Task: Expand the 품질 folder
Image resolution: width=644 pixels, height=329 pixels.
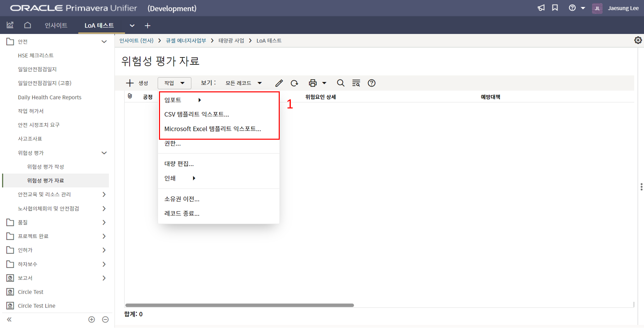Action: (x=104, y=222)
